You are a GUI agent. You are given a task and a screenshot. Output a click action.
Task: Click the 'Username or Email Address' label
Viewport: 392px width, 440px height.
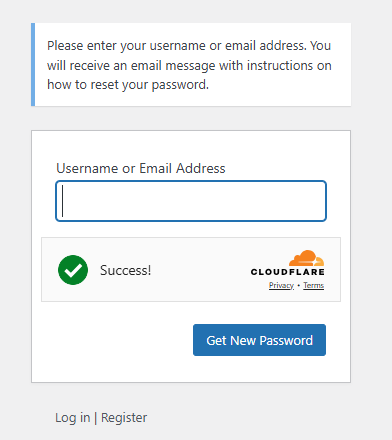pyautogui.click(x=141, y=168)
